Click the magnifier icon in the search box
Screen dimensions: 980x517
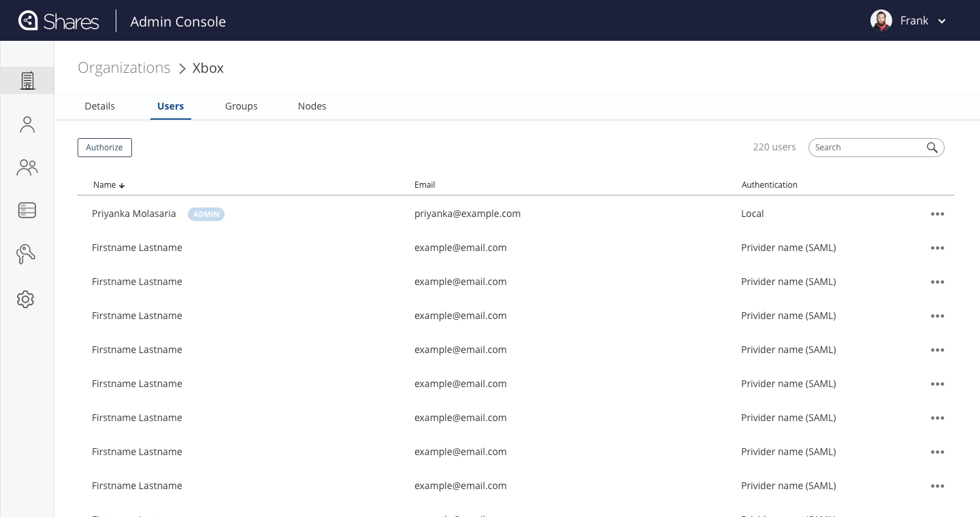pyautogui.click(x=932, y=148)
